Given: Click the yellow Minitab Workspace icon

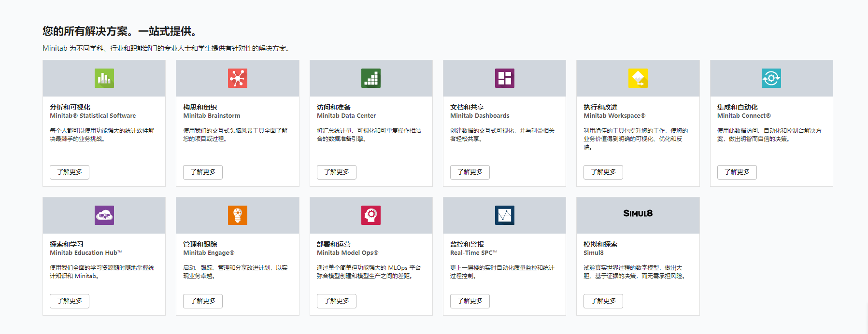Looking at the screenshot, I should (x=638, y=78).
